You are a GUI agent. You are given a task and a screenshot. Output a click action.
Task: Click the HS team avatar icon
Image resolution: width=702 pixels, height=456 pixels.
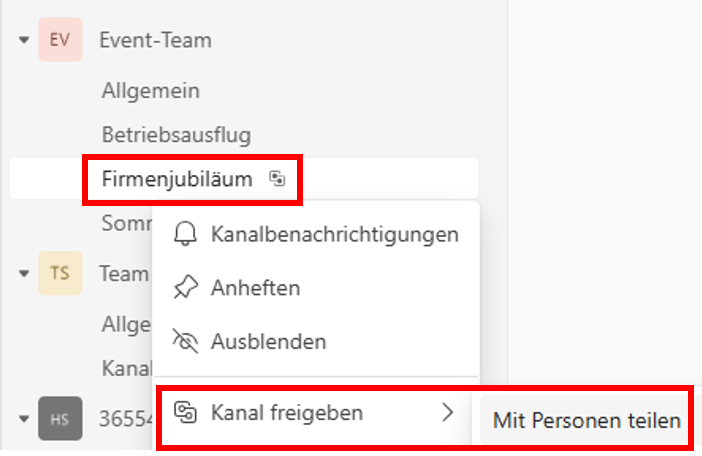pos(60,418)
